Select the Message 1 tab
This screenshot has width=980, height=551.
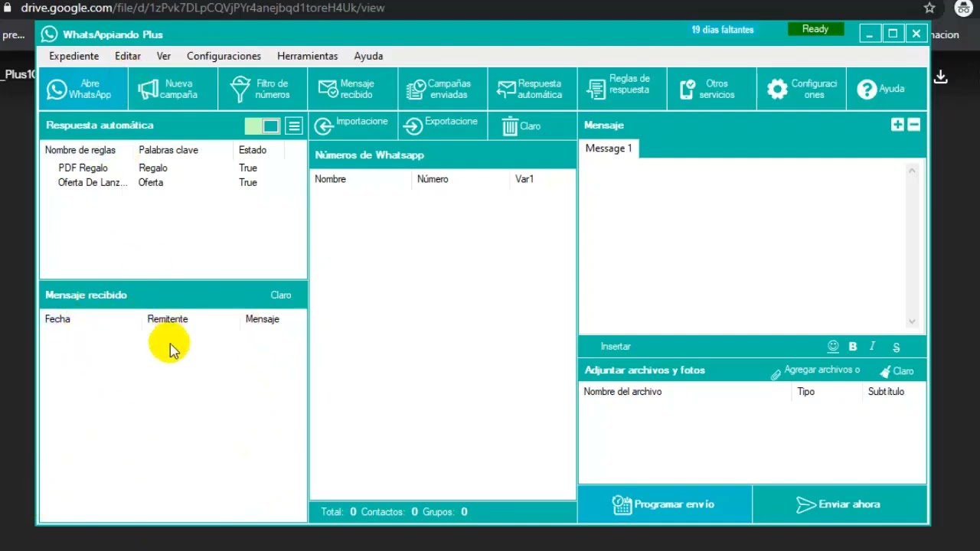(609, 148)
